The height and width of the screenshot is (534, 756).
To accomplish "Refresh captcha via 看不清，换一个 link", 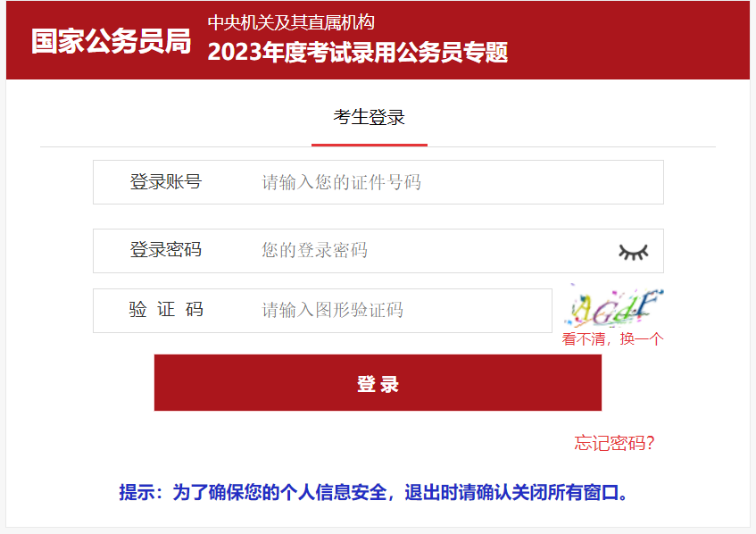I will [x=612, y=339].
